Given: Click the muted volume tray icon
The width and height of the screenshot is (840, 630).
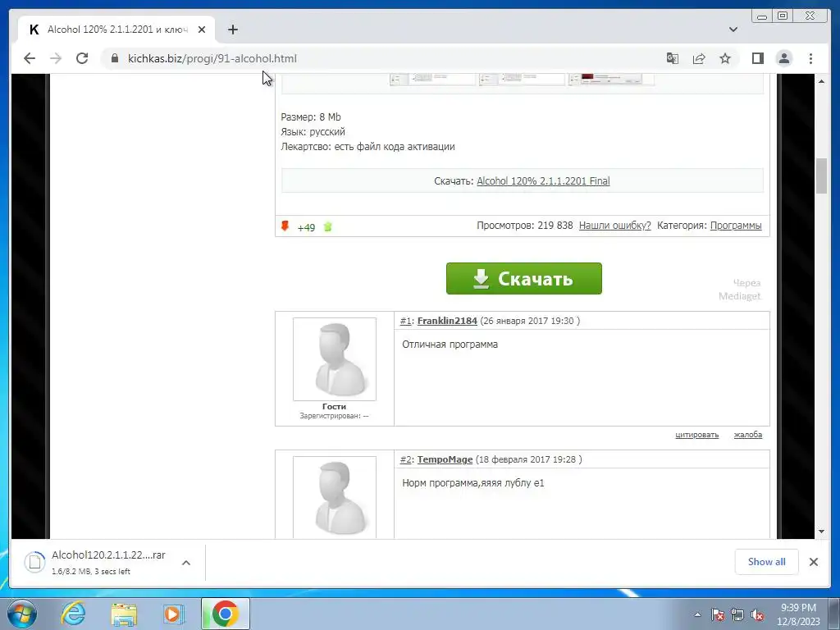Looking at the screenshot, I should tap(757, 614).
